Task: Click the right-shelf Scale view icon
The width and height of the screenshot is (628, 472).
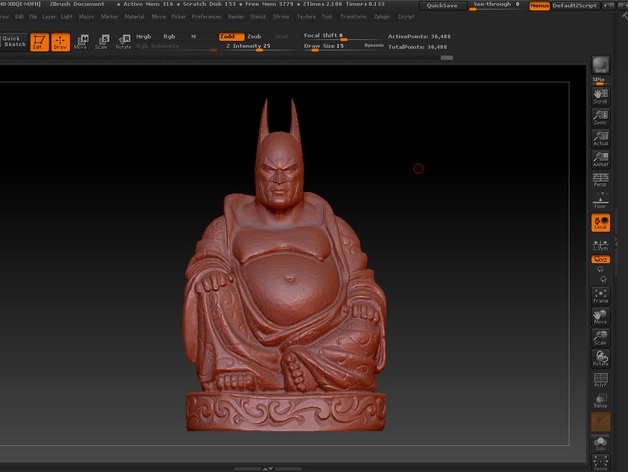Action: (x=600, y=338)
